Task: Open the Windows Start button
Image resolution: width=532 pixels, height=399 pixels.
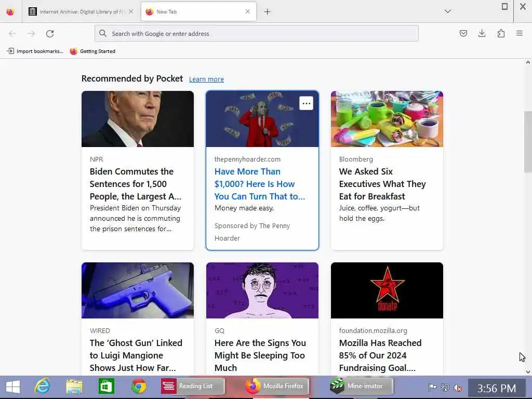Action: pos(13,387)
